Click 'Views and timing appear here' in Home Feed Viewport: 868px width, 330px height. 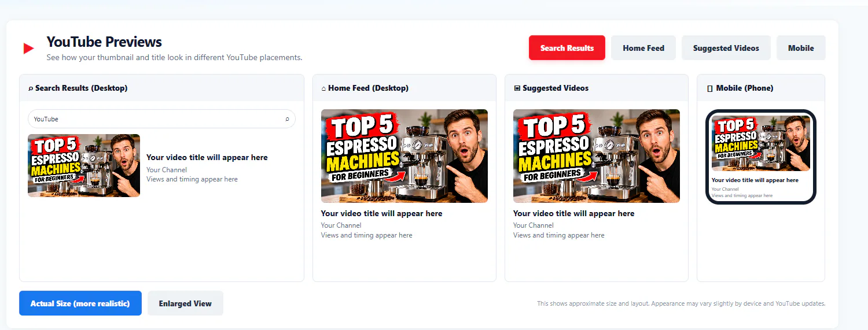point(367,235)
